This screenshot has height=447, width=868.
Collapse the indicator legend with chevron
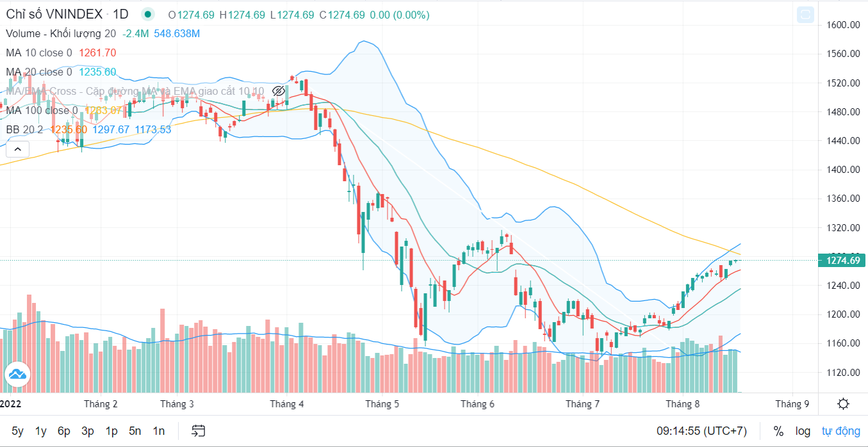pos(17,150)
